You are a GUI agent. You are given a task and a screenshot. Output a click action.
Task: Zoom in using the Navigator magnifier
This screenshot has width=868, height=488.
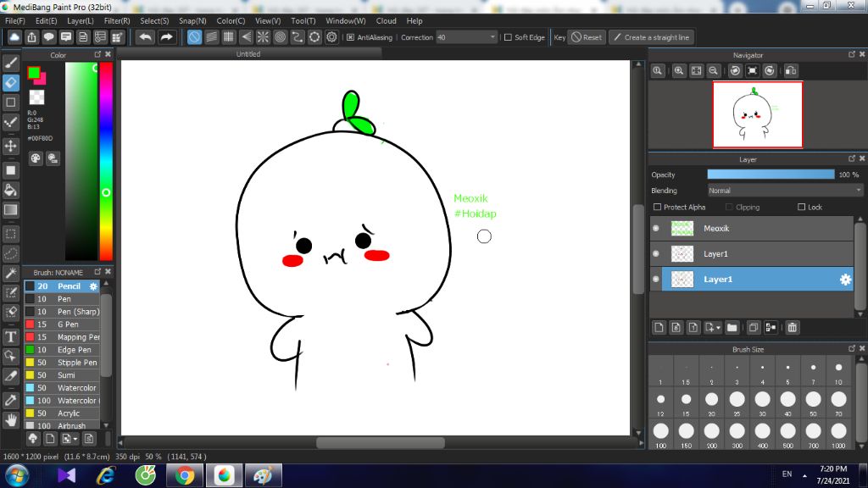coord(679,71)
